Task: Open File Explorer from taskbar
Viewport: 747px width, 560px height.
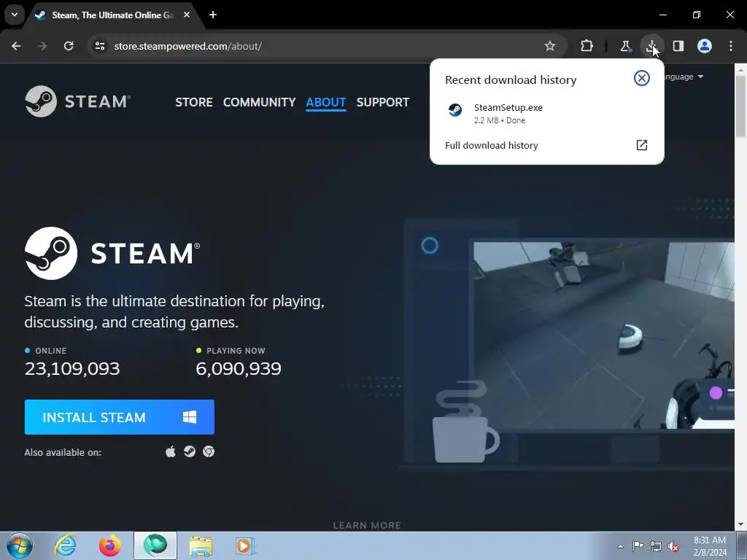Action: tap(201, 545)
